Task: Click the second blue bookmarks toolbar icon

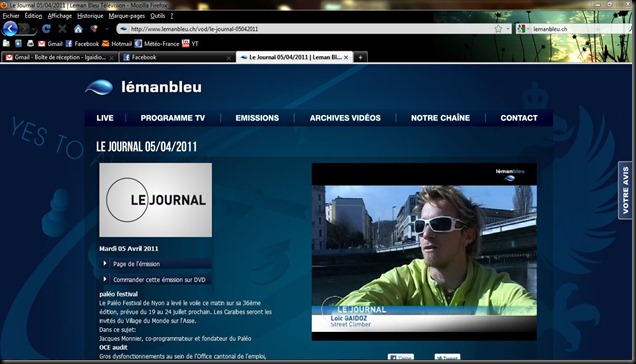Action: pos(18,43)
